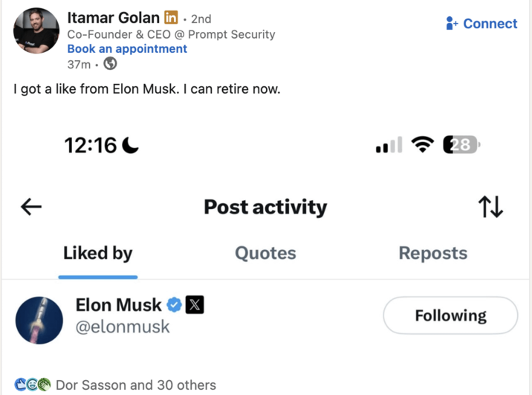Click the blue verified checkmark badge
This screenshot has height=395, width=532.
coord(174,305)
